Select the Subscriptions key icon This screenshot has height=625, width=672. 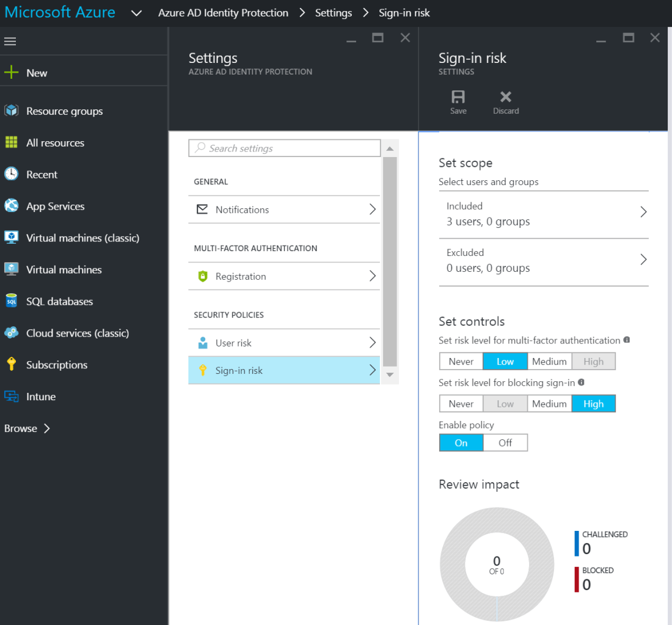coord(12,365)
